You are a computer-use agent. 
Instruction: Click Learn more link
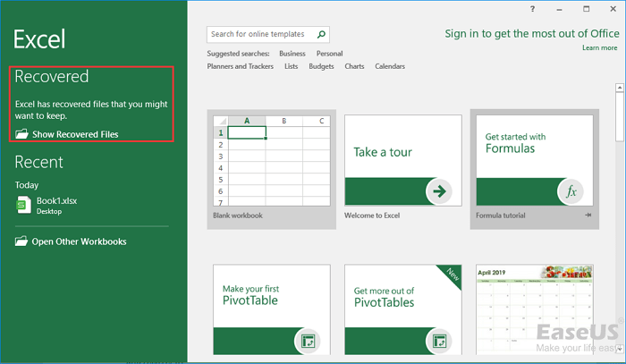[x=599, y=47]
